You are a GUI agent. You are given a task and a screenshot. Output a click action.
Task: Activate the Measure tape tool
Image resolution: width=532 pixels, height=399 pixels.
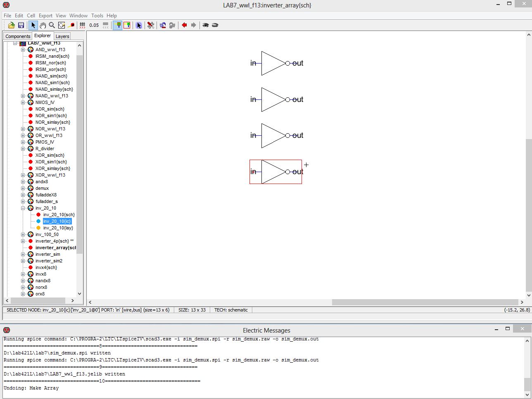(71, 25)
